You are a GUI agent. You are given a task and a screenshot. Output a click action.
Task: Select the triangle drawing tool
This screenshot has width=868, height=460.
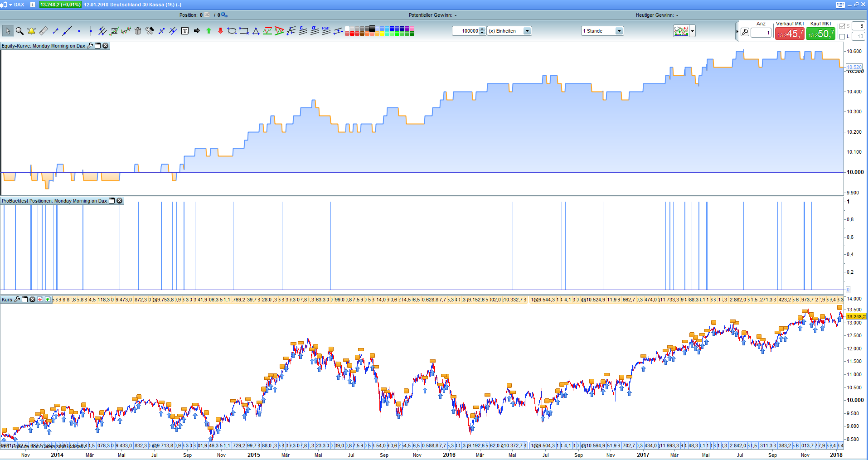click(x=256, y=31)
